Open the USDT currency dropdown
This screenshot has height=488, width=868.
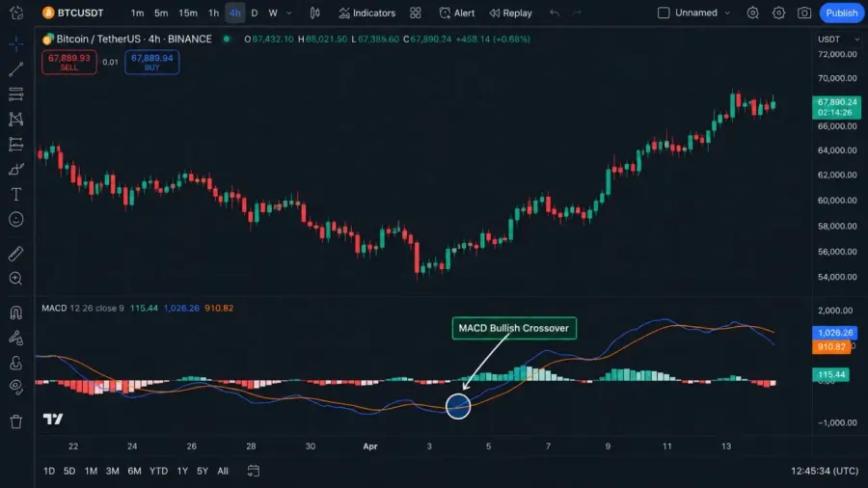tap(839, 40)
